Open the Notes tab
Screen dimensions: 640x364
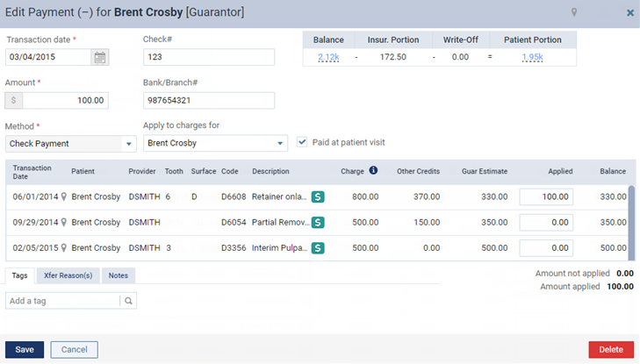pos(118,275)
